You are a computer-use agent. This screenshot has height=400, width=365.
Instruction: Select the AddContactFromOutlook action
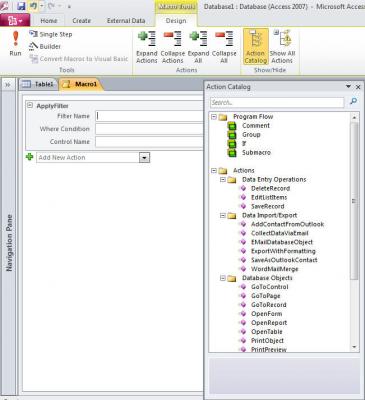pyautogui.click(x=287, y=224)
